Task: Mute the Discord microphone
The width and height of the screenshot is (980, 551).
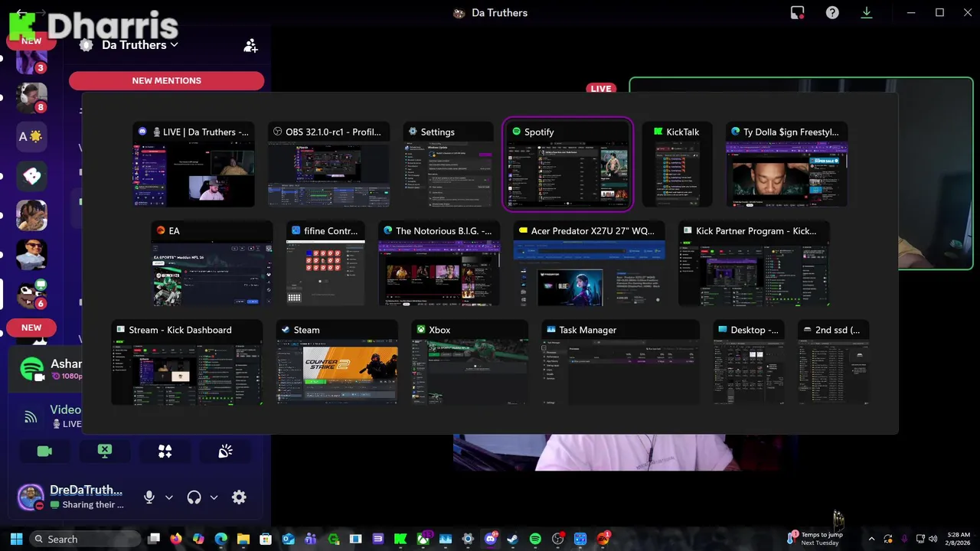Action: 149,497
